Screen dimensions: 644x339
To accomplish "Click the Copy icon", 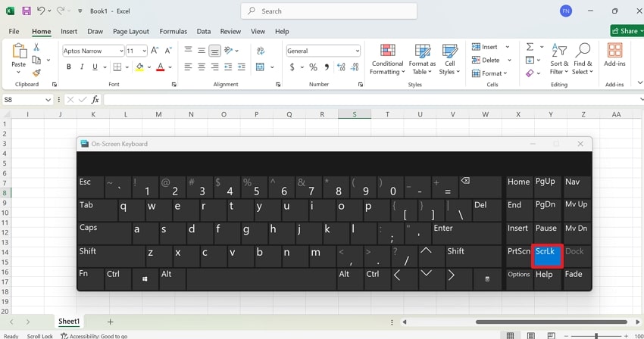I will [x=36, y=60].
